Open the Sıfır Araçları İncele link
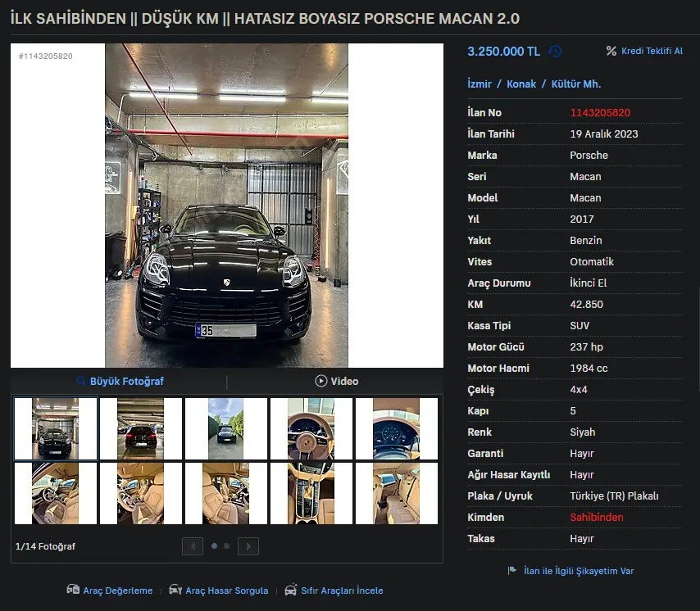Image resolution: width=700 pixels, height=611 pixels. coord(342,591)
